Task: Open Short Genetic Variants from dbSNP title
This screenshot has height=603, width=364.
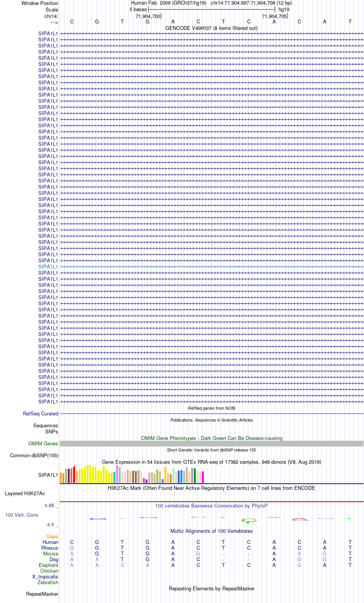Action: [212, 450]
